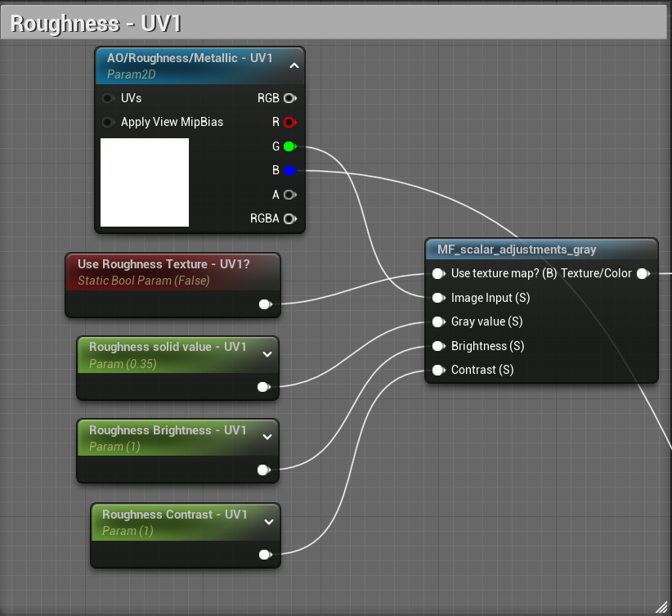The image size is (672, 616).
Task: Click the A alpha output pin
Action: (290, 195)
